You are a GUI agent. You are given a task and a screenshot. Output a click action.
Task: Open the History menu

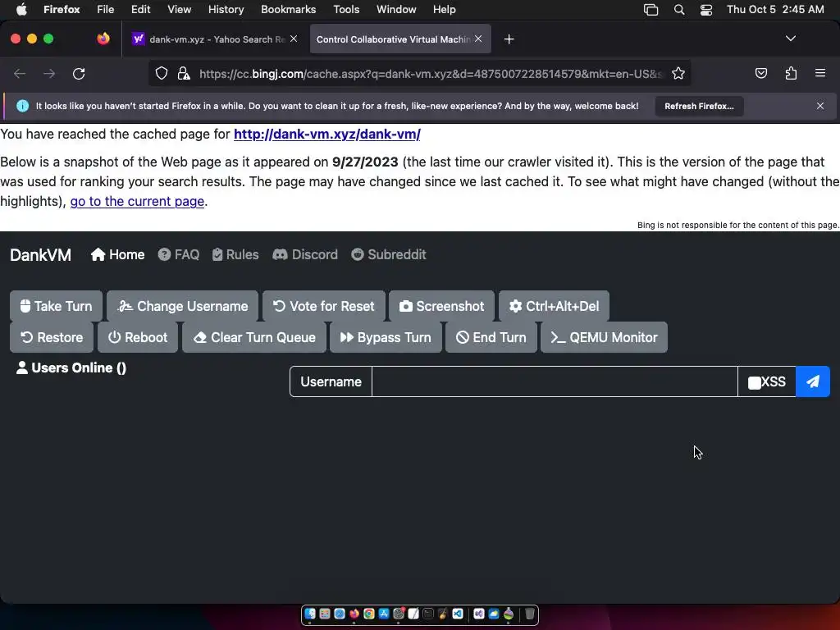click(226, 9)
